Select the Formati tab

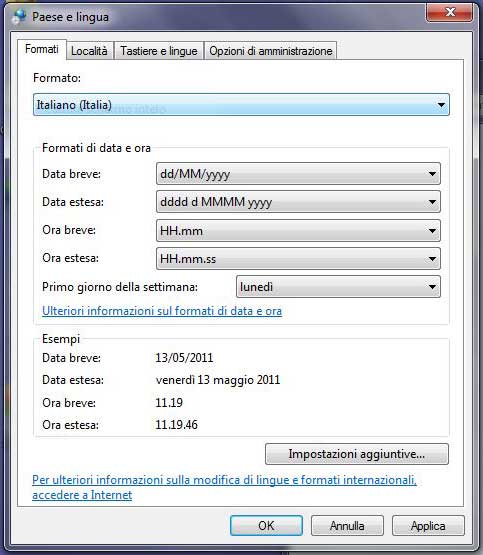(x=42, y=49)
